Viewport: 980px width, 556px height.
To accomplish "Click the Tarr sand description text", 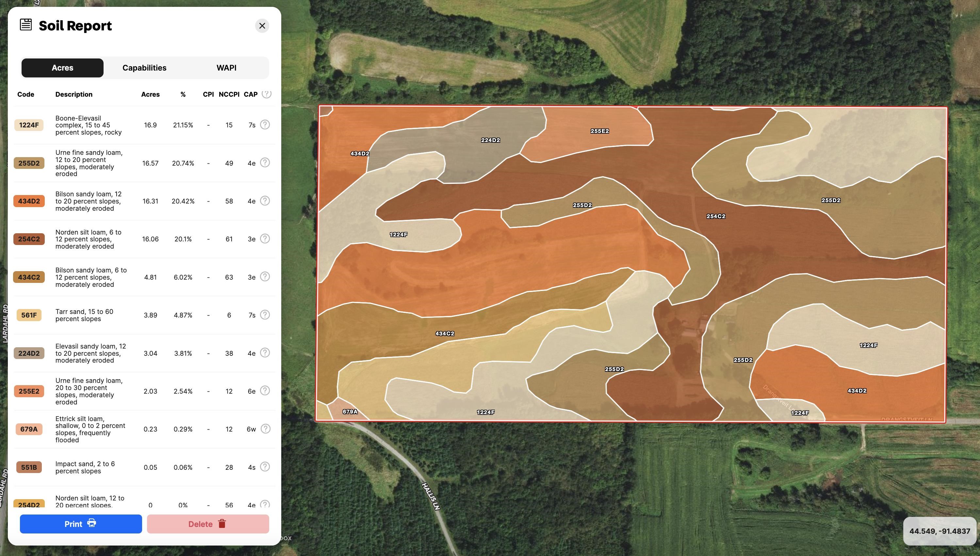I will [84, 315].
